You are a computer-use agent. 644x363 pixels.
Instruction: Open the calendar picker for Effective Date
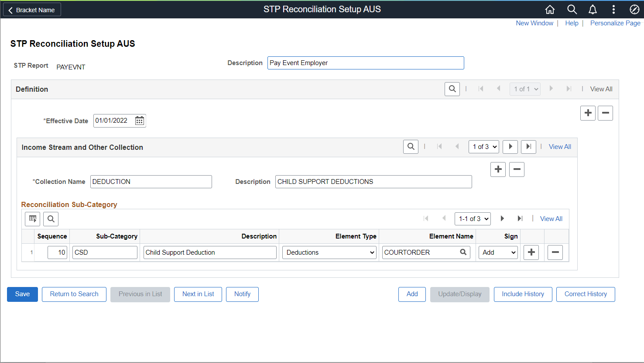(x=139, y=121)
